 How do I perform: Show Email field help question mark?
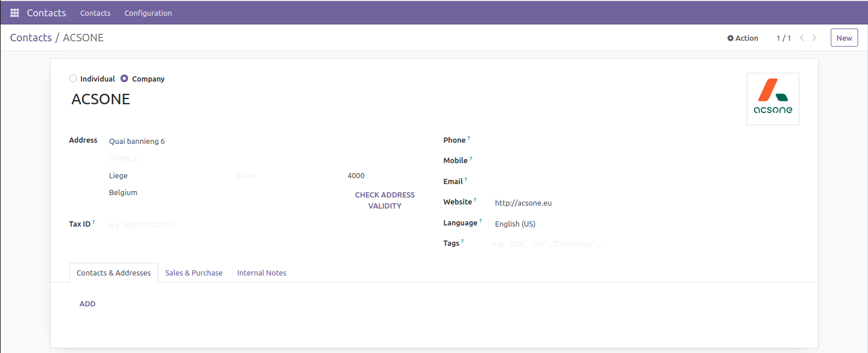[466, 179]
